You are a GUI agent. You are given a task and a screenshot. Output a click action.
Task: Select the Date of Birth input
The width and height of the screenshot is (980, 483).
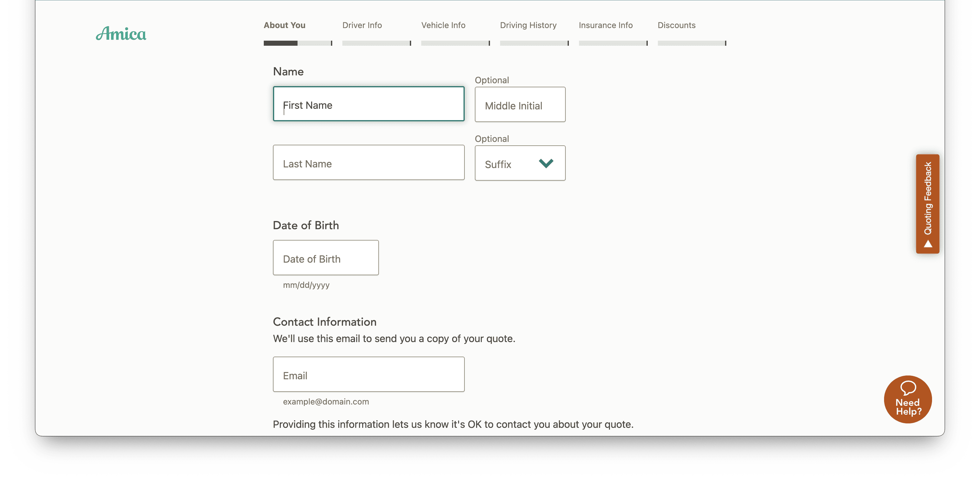tap(326, 257)
